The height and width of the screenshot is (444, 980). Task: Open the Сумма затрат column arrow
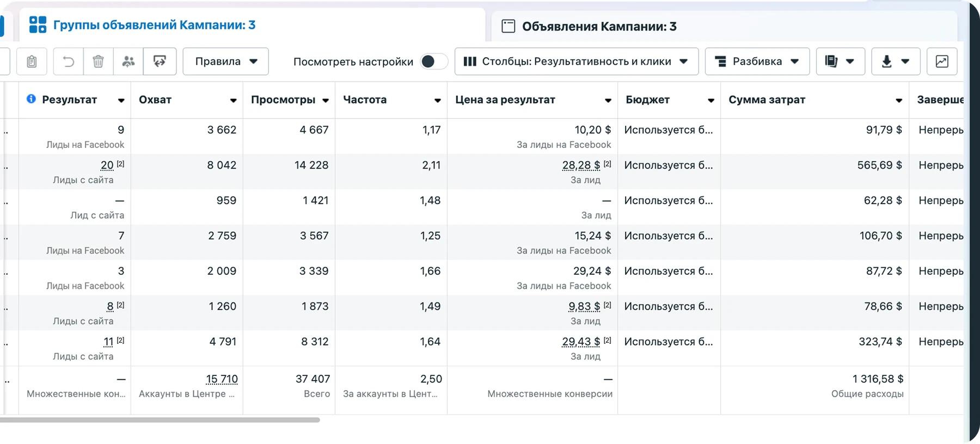point(899,101)
